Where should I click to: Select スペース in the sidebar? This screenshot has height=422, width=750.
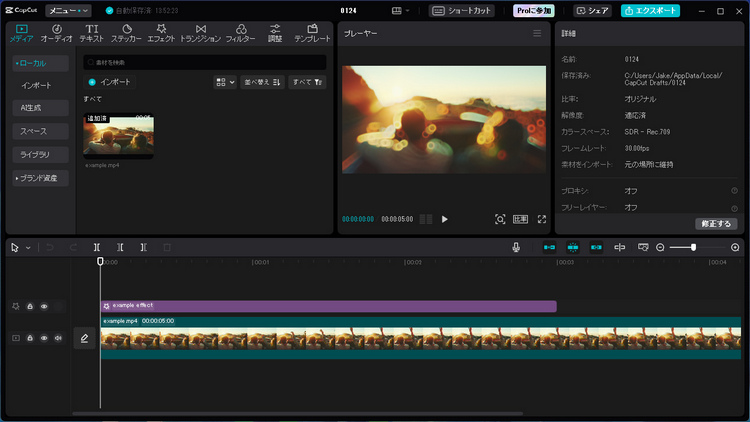click(41, 131)
